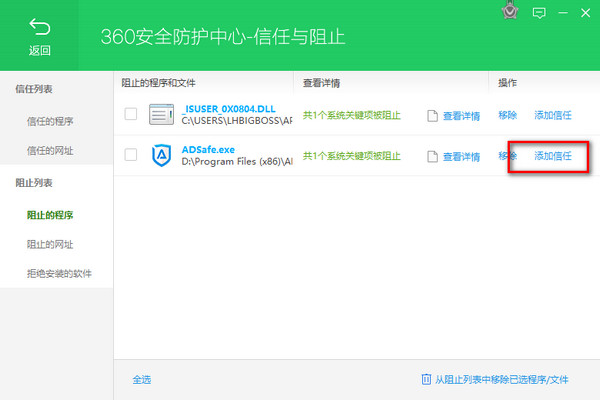The image size is (600, 400).
Task: Click the C:\USERS\LHBIGBOSS path text
Action: click(237, 121)
